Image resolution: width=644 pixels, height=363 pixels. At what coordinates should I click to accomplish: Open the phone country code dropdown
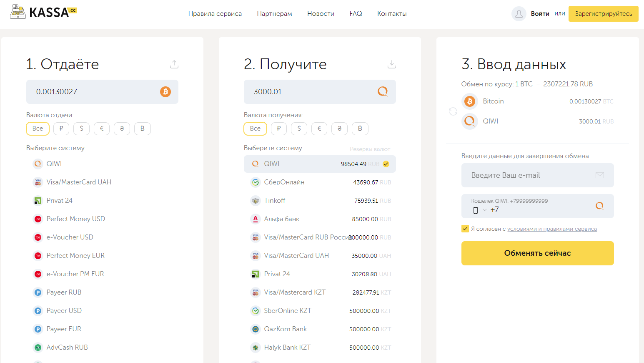click(480, 210)
